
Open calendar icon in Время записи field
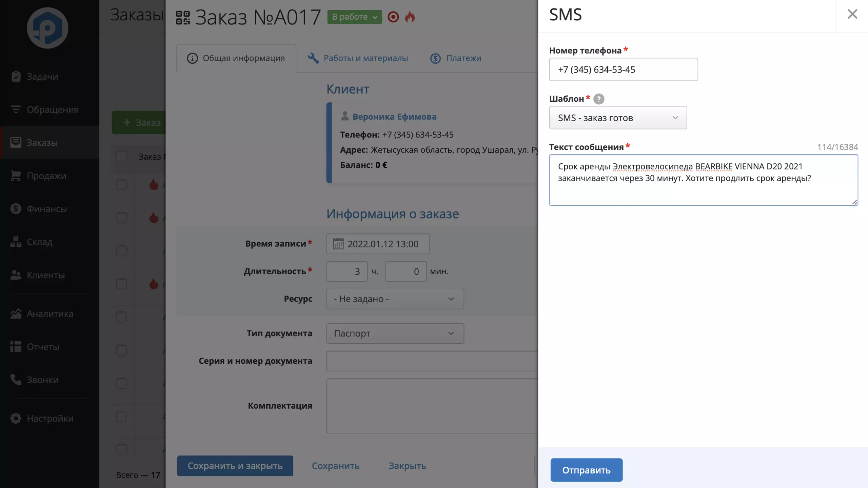[338, 244]
